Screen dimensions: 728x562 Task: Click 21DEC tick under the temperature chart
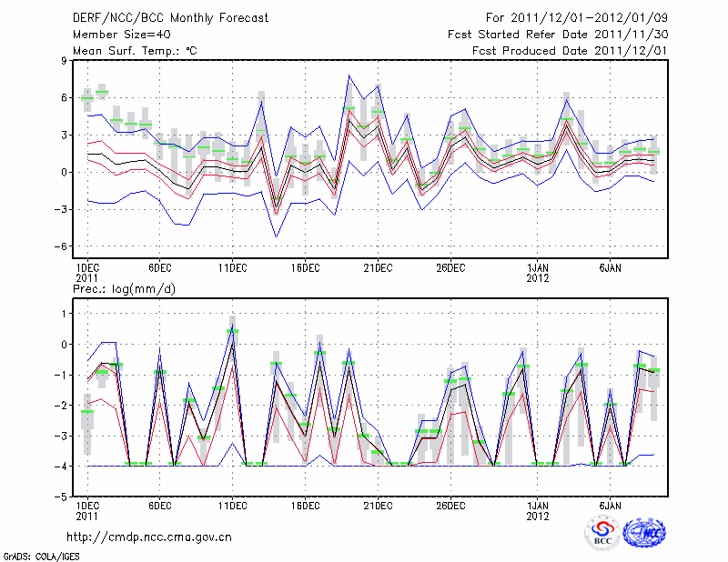click(x=378, y=267)
